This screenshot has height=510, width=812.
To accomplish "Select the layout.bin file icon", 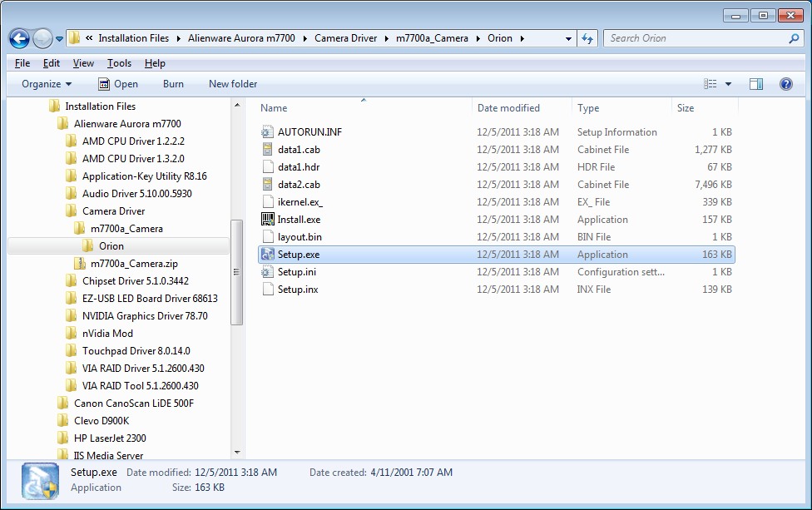I will point(267,236).
